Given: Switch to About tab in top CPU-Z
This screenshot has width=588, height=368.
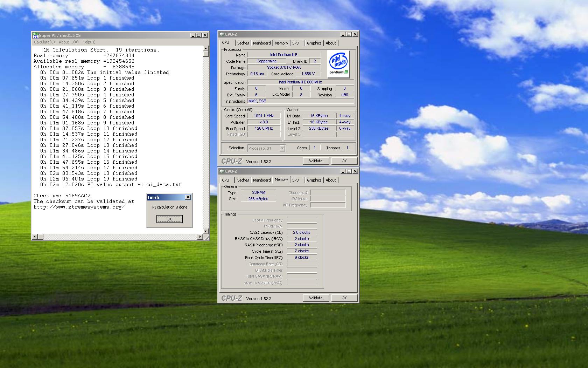Looking at the screenshot, I should (330, 43).
